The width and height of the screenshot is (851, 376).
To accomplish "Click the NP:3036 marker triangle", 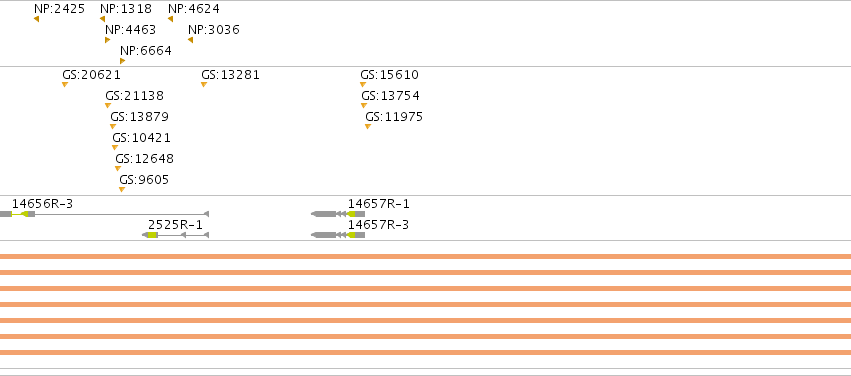I will (x=190, y=40).
